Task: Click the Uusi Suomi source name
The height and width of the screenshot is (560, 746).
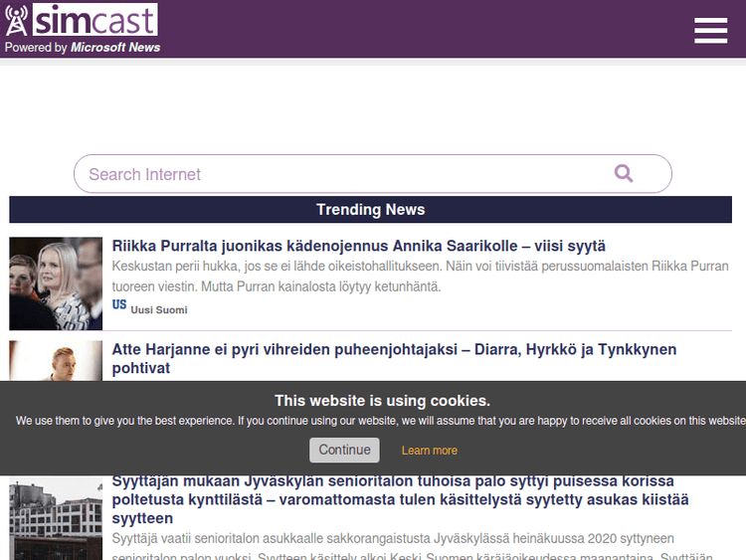Action: 159,310
